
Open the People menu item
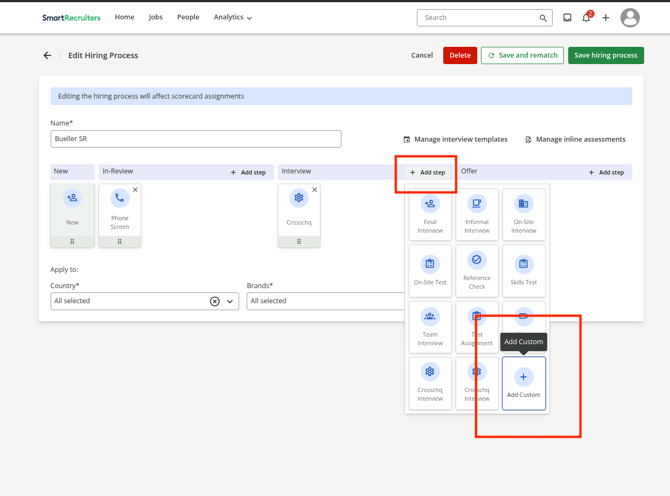coord(188,17)
